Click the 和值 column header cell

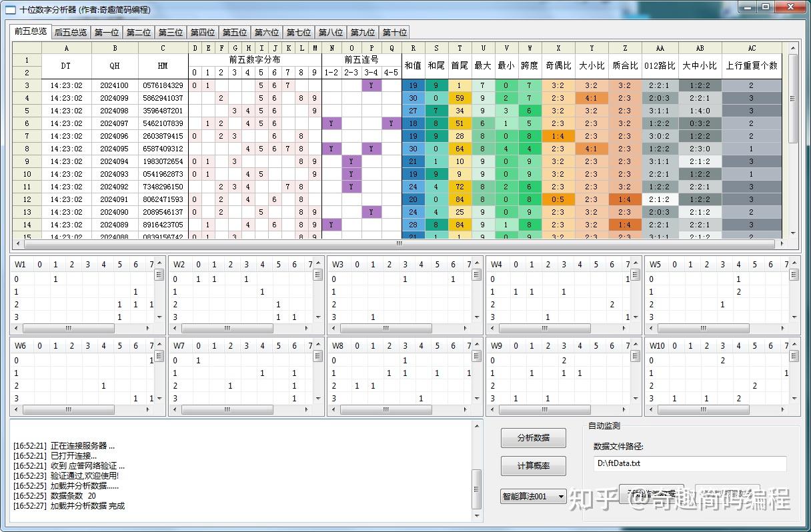tap(414, 66)
